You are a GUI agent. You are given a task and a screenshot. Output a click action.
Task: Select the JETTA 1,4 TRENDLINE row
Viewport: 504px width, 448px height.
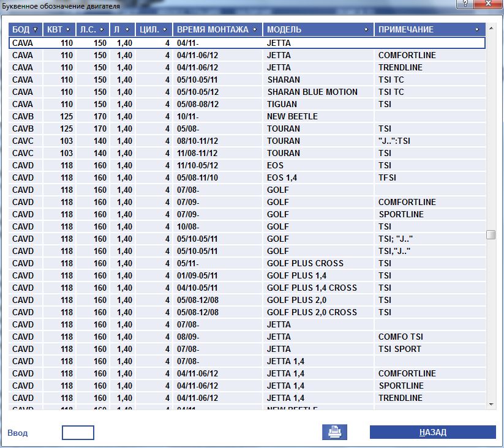pyautogui.click(x=247, y=398)
